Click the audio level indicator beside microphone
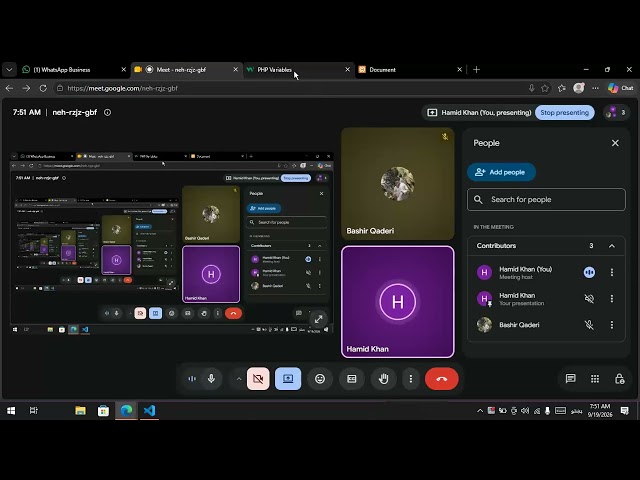This screenshot has width=640, height=480. pos(192,379)
